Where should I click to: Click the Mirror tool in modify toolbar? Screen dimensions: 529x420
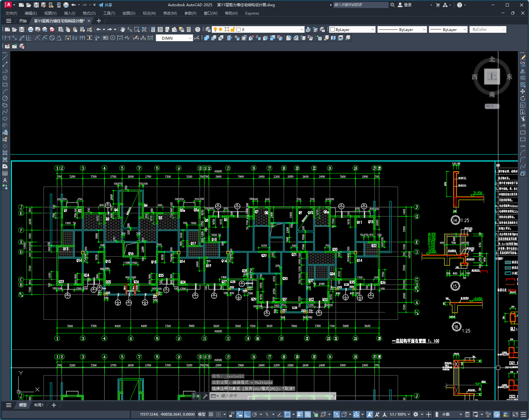(523, 71)
